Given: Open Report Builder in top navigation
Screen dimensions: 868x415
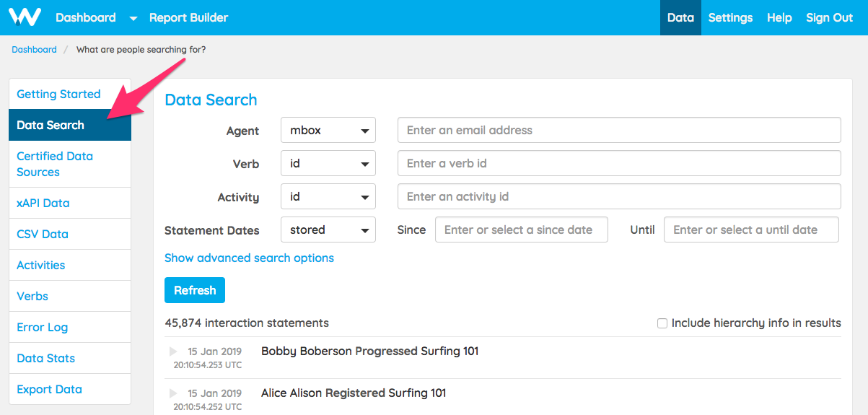Looking at the screenshot, I should pyautogui.click(x=188, y=18).
